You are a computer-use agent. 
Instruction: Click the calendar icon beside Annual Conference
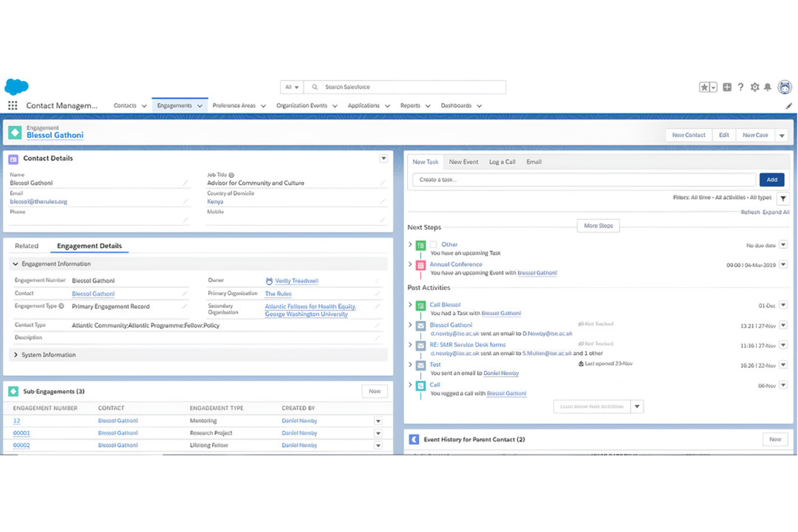421,265
